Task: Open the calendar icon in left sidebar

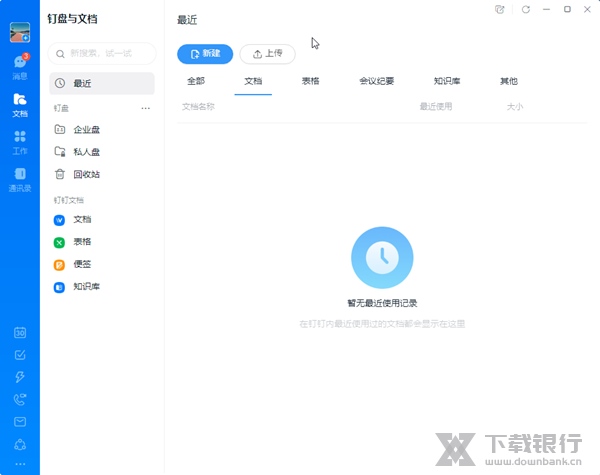Action: 20,332
